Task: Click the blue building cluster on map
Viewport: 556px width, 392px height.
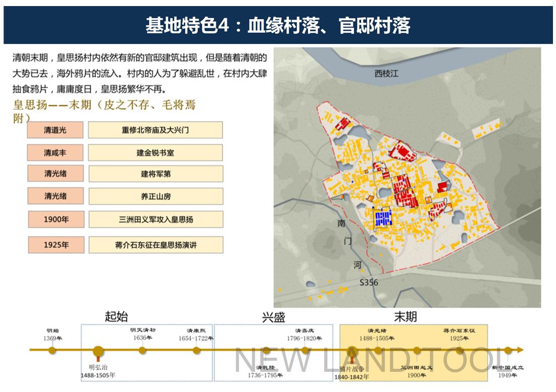Action: point(383,217)
